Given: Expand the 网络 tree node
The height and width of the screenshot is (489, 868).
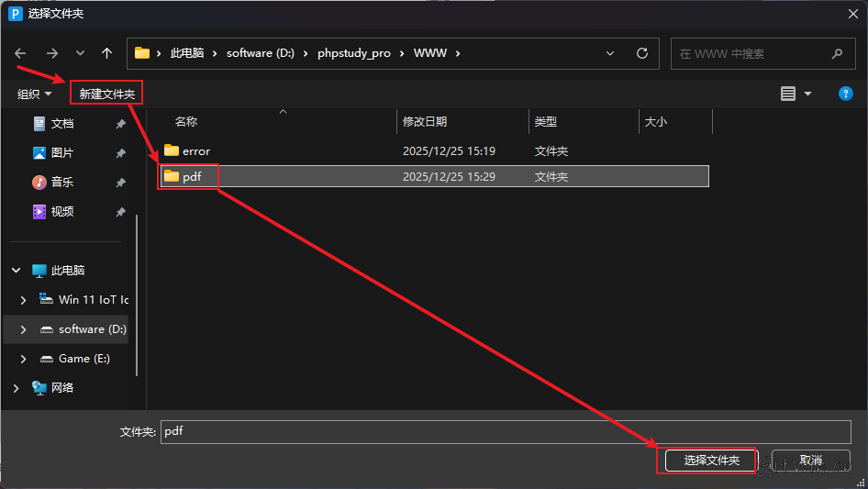Looking at the screenshot, I should 16,388.
